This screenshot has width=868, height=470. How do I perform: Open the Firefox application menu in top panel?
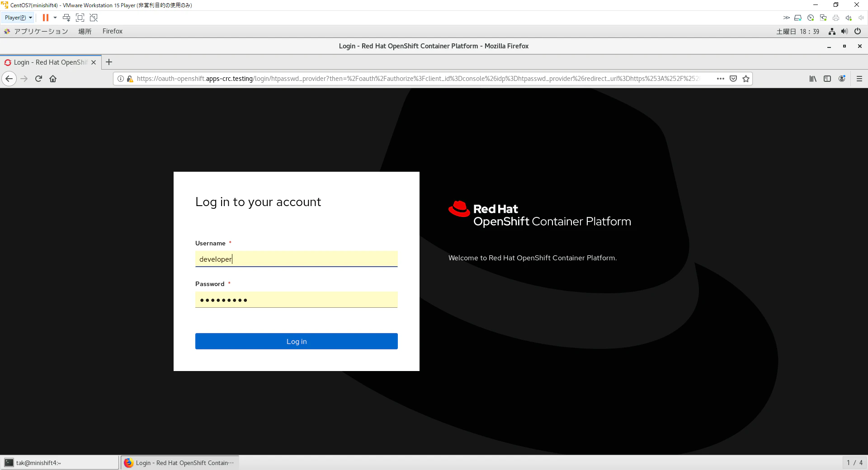pyautogui.click(x=113, y=31)
